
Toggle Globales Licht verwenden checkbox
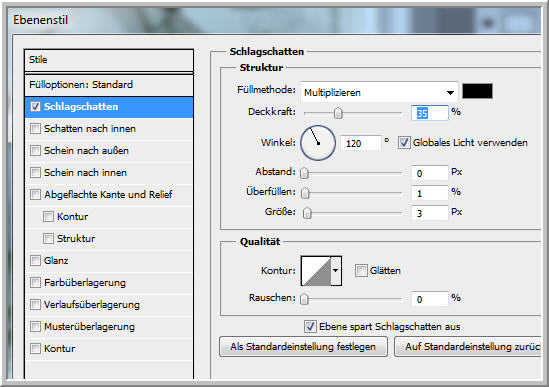(x=404, y=143)
